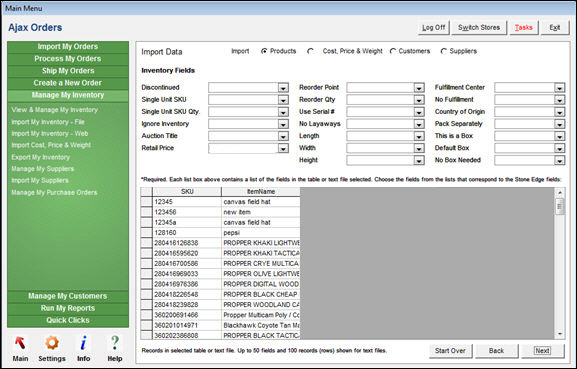Open the Reorder Point dropdown

click(x=419, y=88)
